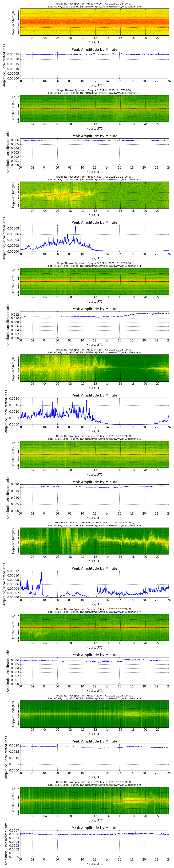The image size is (174, 868).
Task: Click Peak Amplitude title above 15.0 MHz amplitude chart
Action: click(x=94, y=655)
